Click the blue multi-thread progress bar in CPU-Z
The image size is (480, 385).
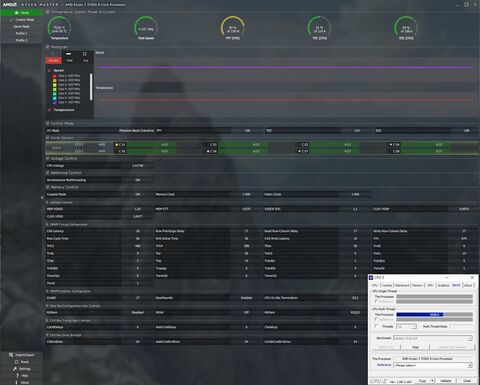(x=420, y=315)
